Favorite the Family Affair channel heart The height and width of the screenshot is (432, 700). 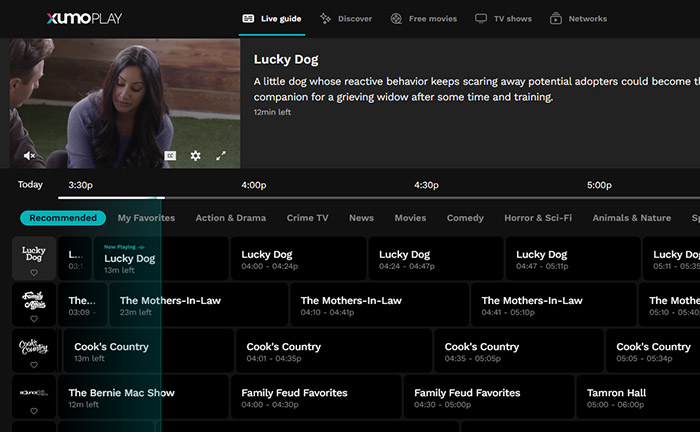[34, 319]
